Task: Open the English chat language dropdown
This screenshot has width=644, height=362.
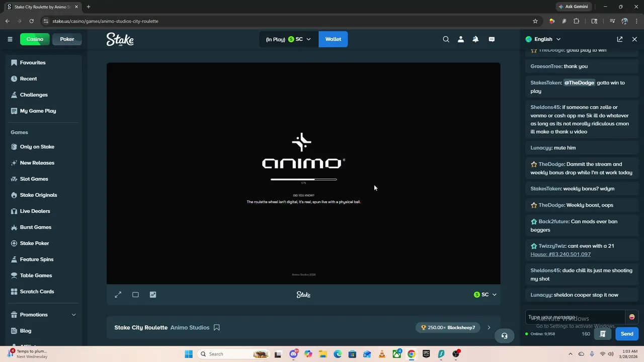Action: tap(543, 39)
